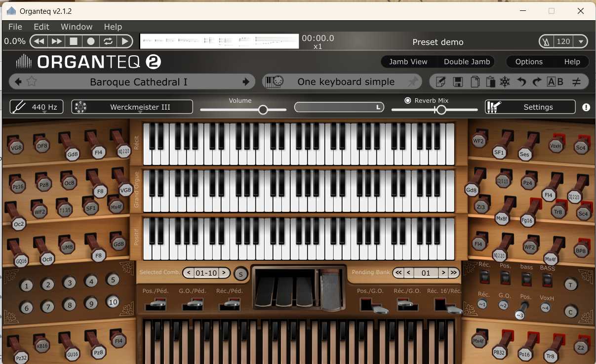Open the 440 Hz diapason dropdown
Screen dimensions: 596x364
tap(37, 107)
